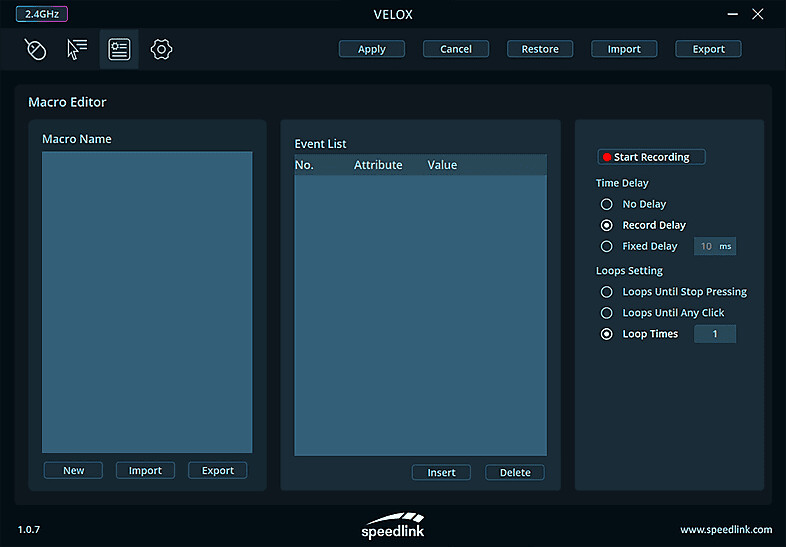This screenshot has height=547, width=786.
Task: Select the Macro Editor tab icon
Action: [119, 49]
